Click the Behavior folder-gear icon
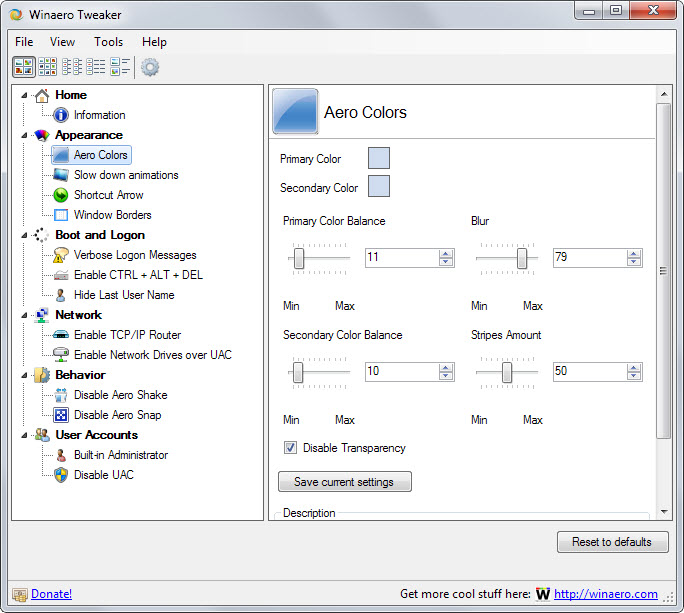Viewport: 684px width, 613px height. click(x=42, y=375)
